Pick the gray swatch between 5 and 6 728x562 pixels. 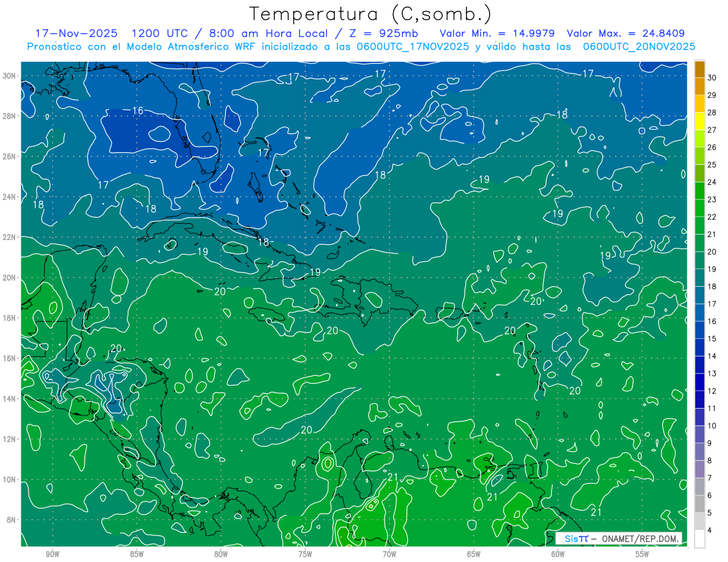click(x=699, y=504)
